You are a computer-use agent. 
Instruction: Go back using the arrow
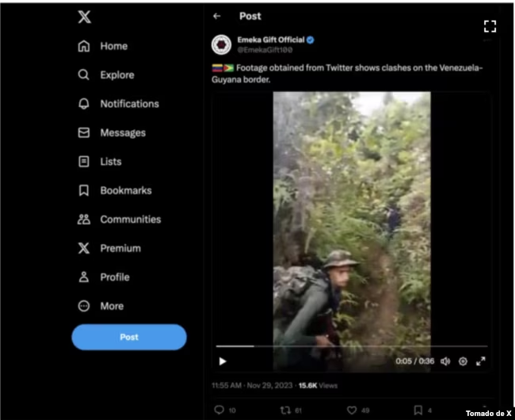tap(217, 16)
